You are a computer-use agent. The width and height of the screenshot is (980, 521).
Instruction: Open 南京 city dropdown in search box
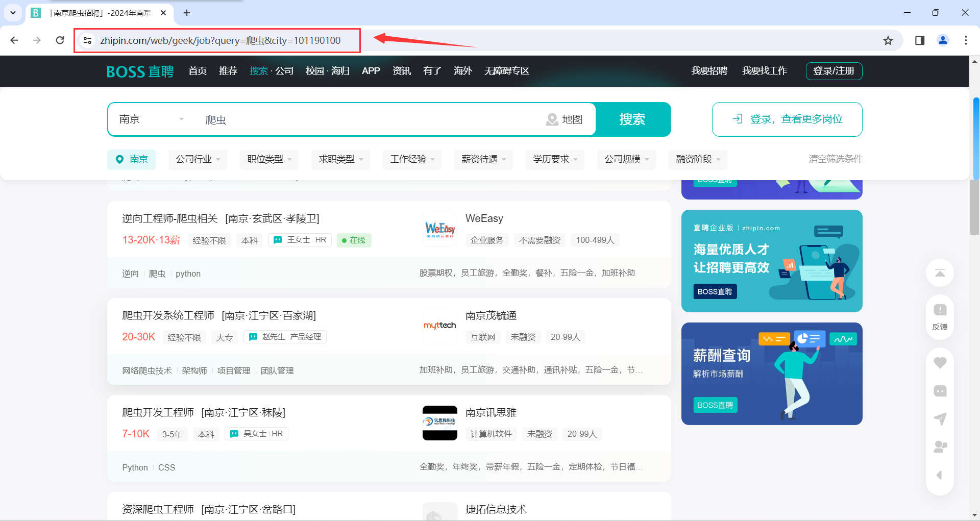[151, 119]
